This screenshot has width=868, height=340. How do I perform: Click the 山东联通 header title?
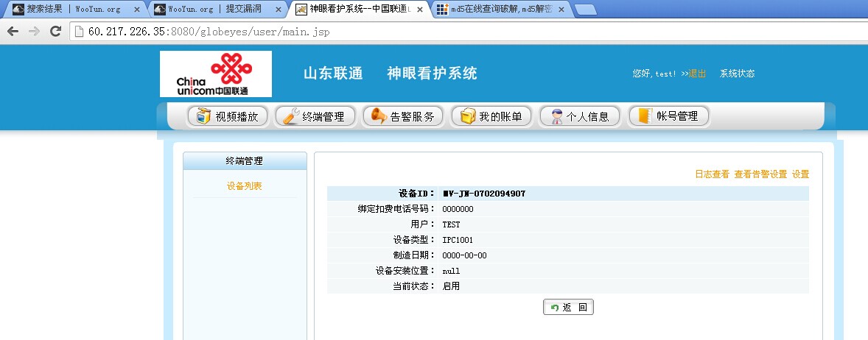pos(333,74)
